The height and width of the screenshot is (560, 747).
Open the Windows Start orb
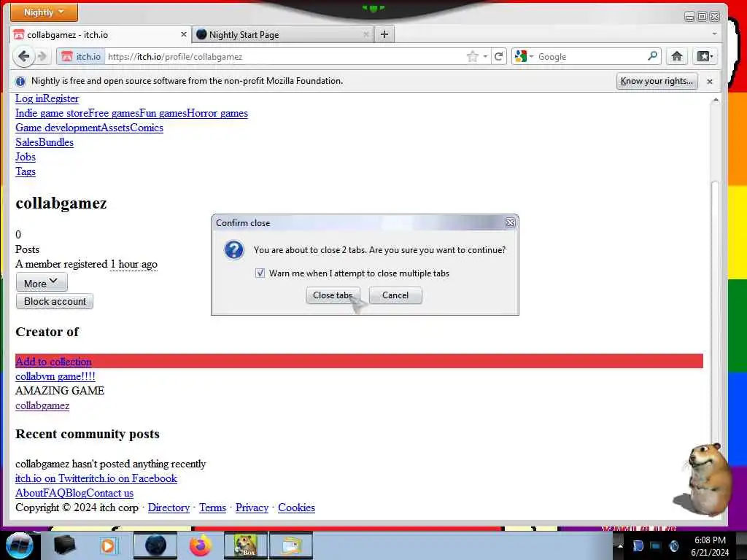19,545
